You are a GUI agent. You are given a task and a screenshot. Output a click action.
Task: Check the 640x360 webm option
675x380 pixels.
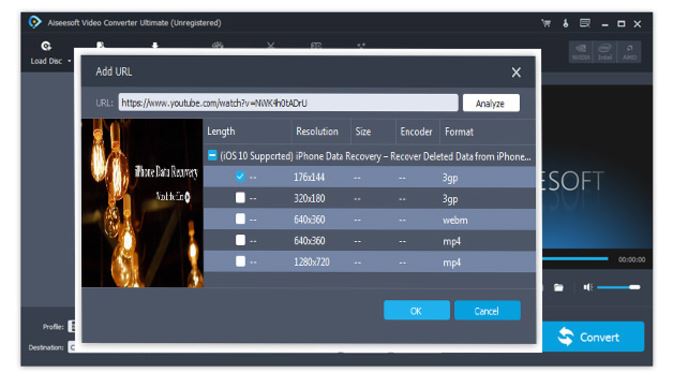click(240, 219)
